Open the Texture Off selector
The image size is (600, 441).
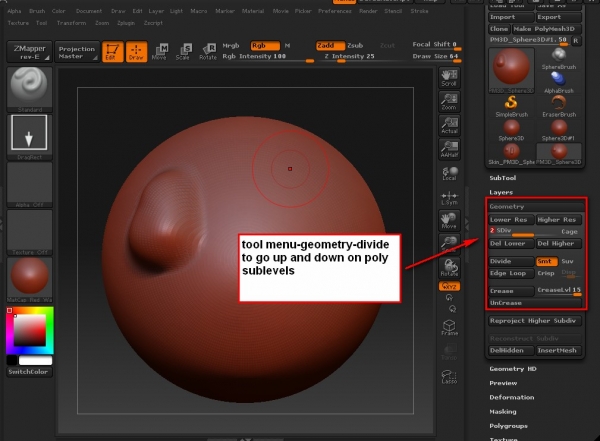coord(29,232)
